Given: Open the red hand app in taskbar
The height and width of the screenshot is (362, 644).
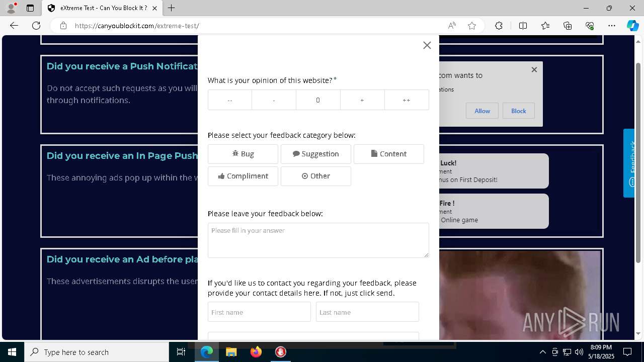Looking at the screenshot, I should click(x=280, y=352).
